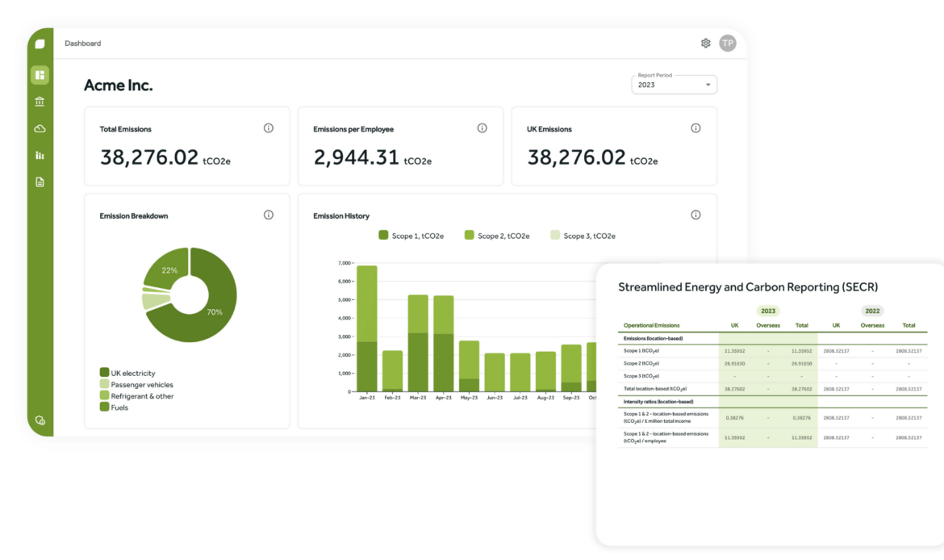Open the dashboard grid icon in sidebar

point(40,75)
